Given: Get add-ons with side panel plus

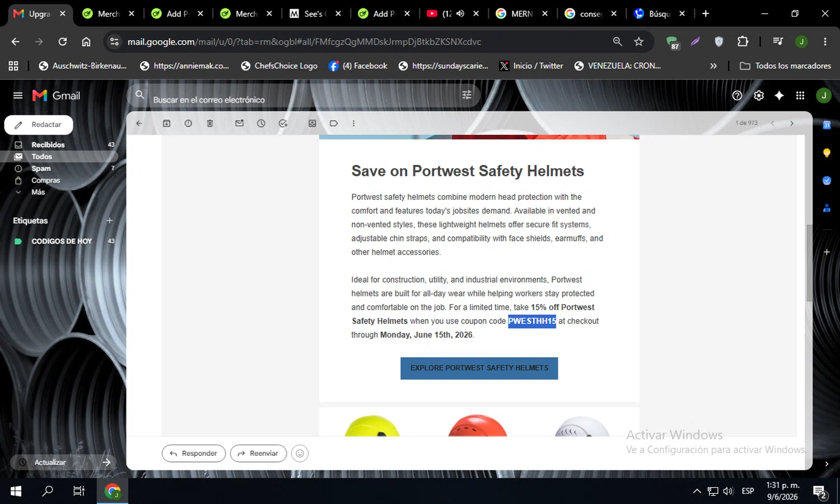Looking at the screenshot, I should [827, 252].
